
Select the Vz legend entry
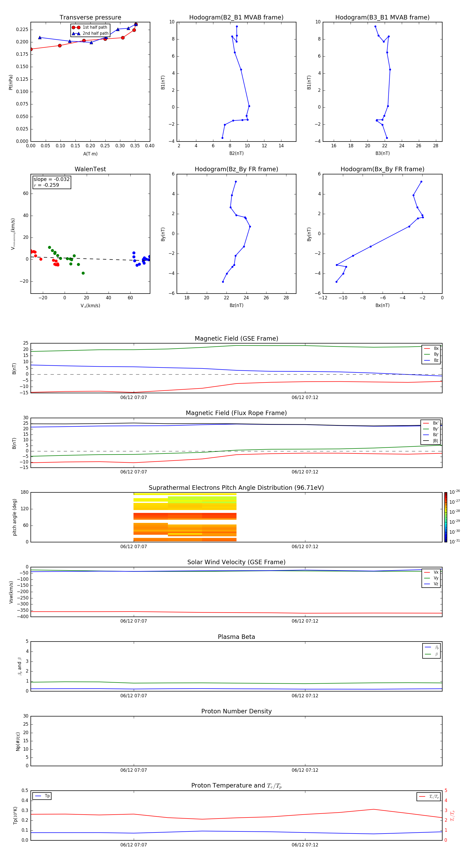point(431,584)
